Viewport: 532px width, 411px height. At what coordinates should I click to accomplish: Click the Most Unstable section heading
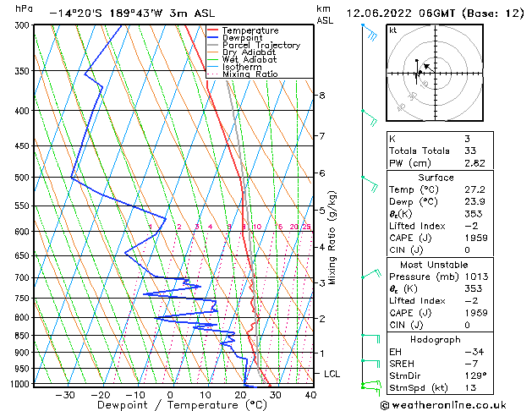click(434, 265)
